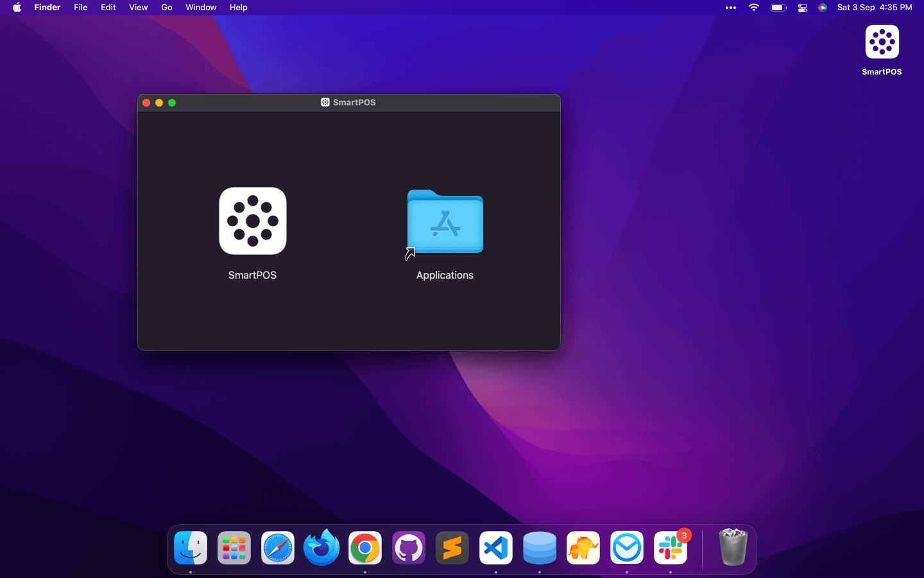Open the Go menu in the menu bar
The image size is (924, 578).
(166, 8)
